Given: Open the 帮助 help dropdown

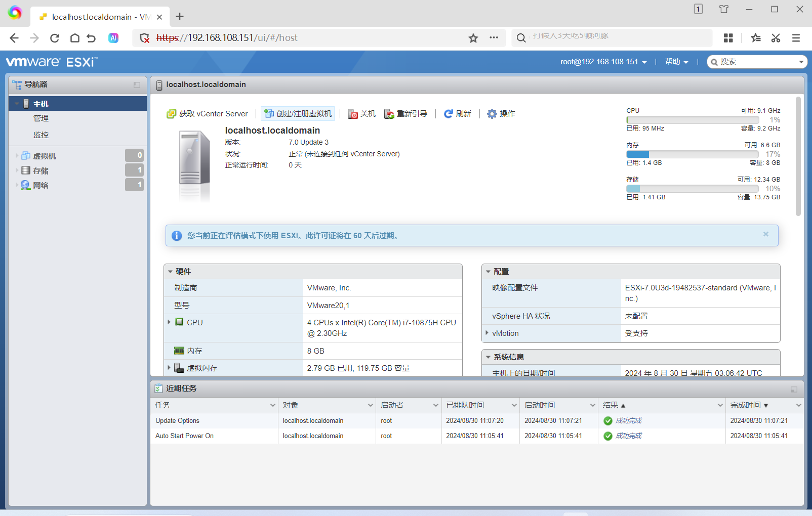Looking at the screenshot, I should (x=676, y=62).
